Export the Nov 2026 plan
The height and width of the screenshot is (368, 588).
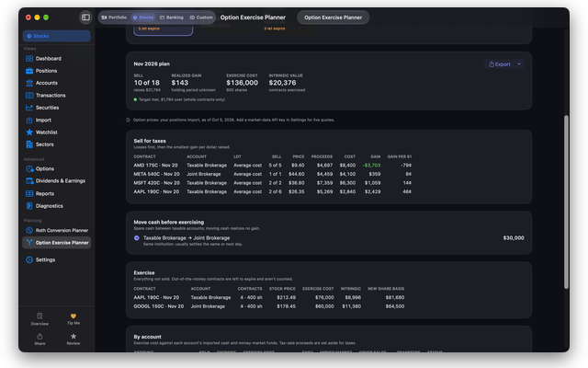[x=500, y=64]
